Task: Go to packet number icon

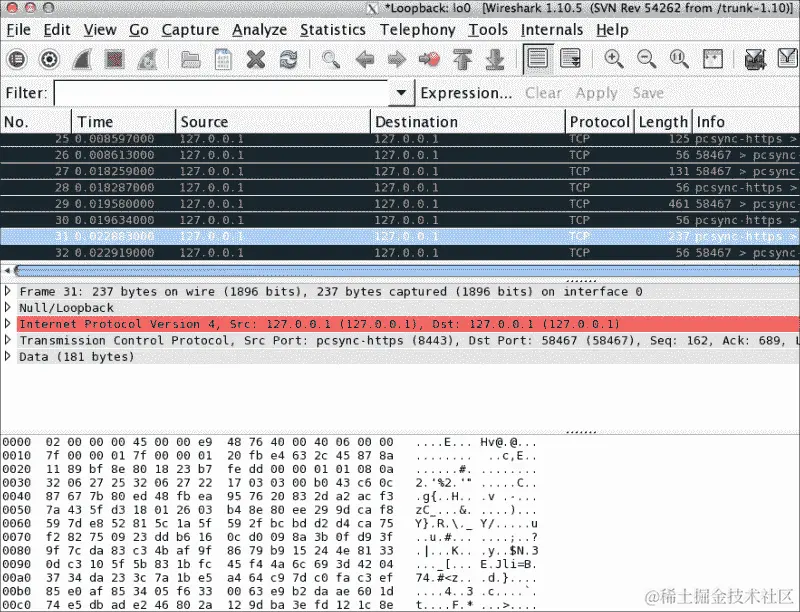Action: pyautogui.click(x=429, y=60)
